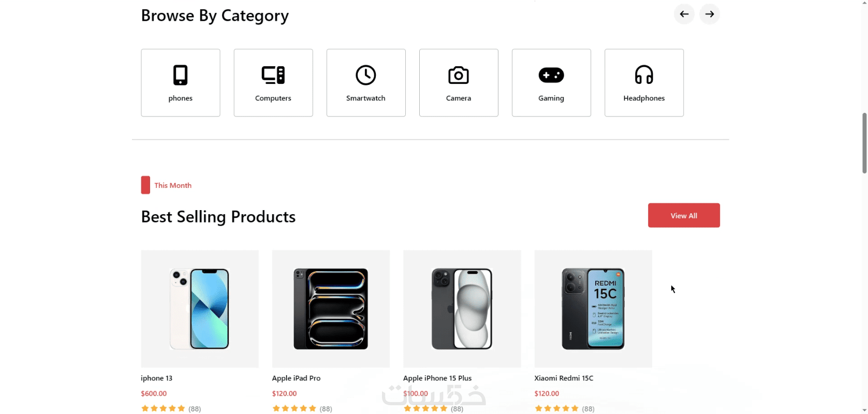Image resolution: width=868 pixels, height=414 pixels.
Task: Advance categories with right arrow button
Action: point(709,14)
